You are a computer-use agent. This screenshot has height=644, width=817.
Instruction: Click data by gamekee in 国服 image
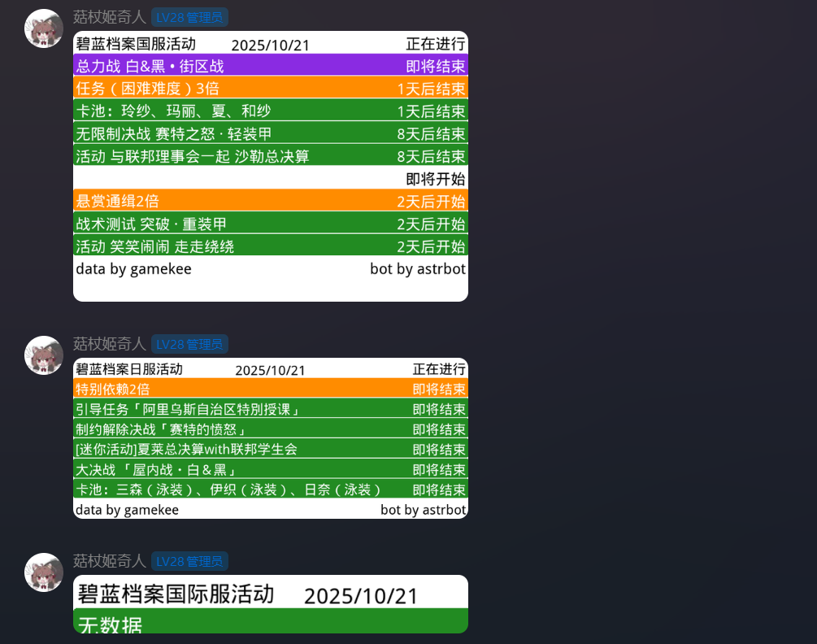point(134,269)
